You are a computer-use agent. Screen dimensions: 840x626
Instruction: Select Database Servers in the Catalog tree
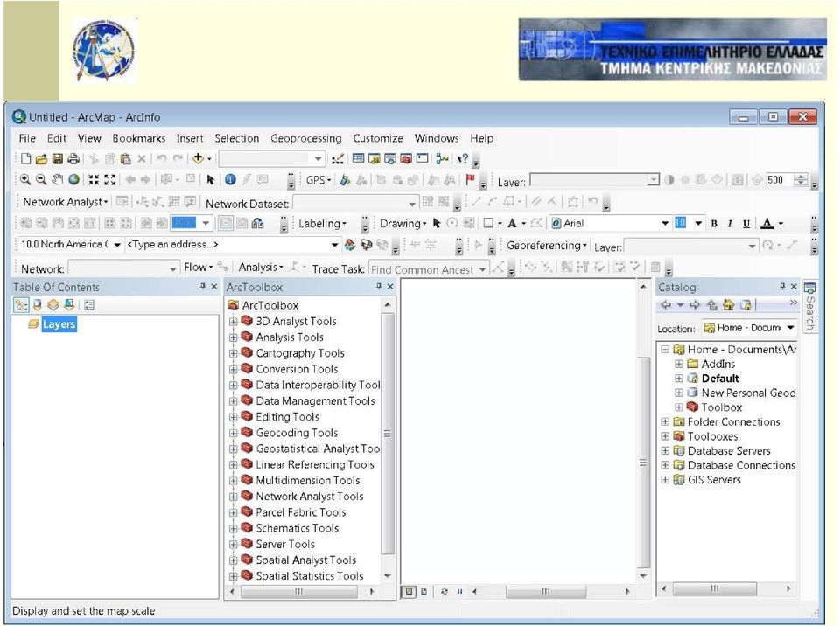729,451
